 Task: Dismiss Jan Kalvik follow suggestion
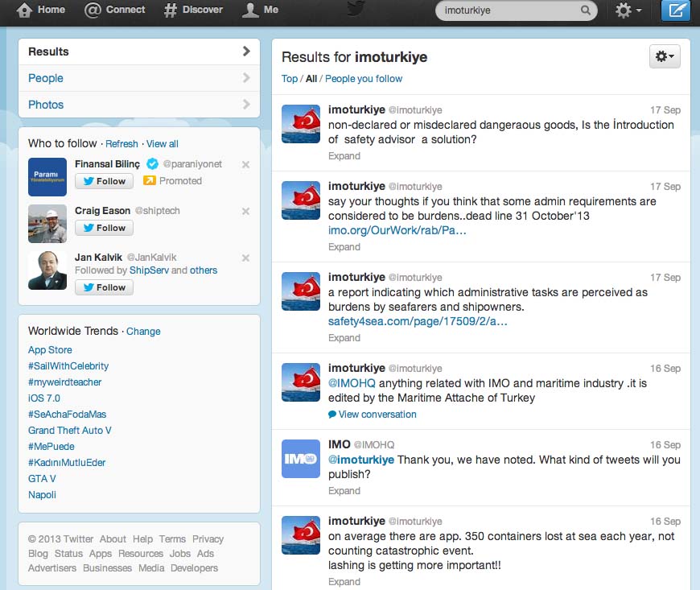coord(245,258)
